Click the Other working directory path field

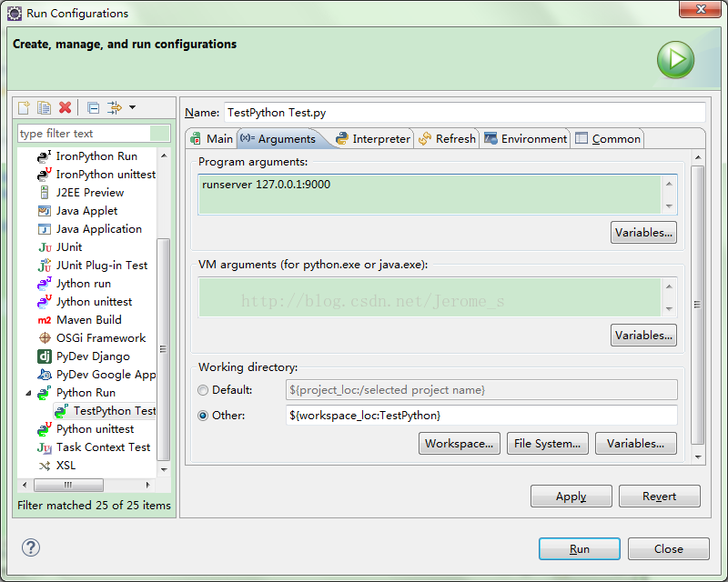click(x=481, y=416)
